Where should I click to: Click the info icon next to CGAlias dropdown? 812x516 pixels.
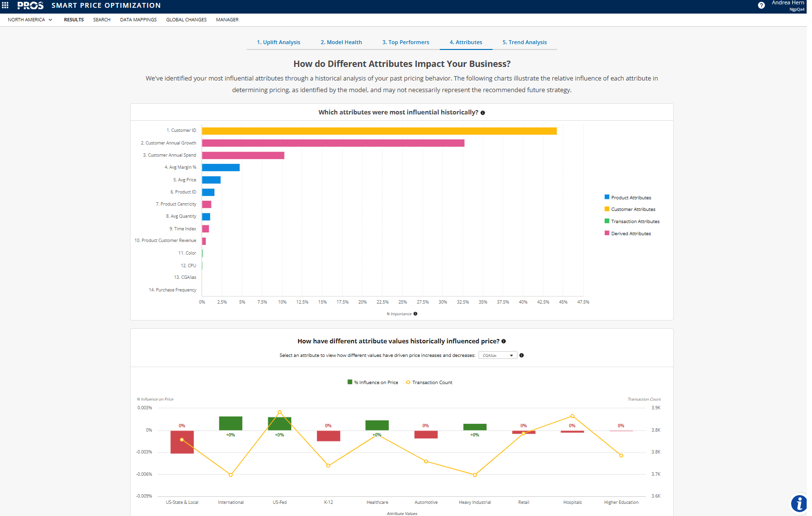521,355
